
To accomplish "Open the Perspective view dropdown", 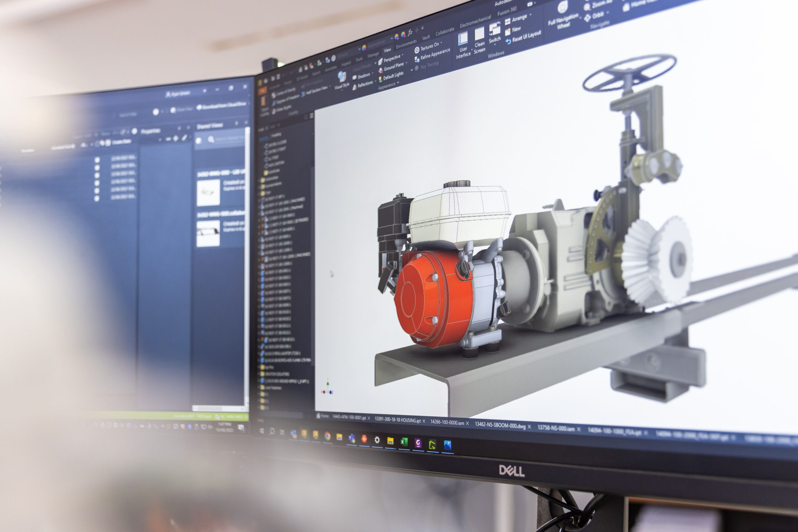I will (392, 59).
